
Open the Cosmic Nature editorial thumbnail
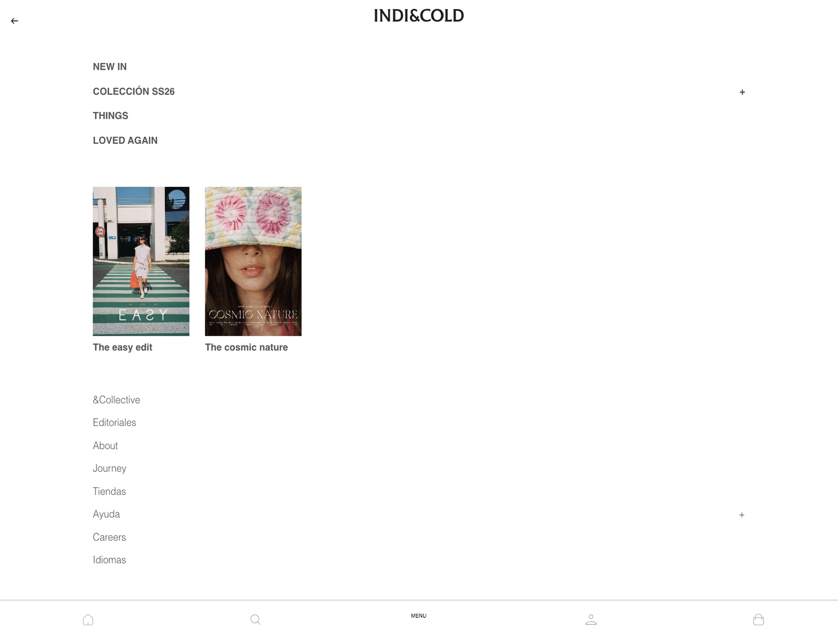pos(254,262)
